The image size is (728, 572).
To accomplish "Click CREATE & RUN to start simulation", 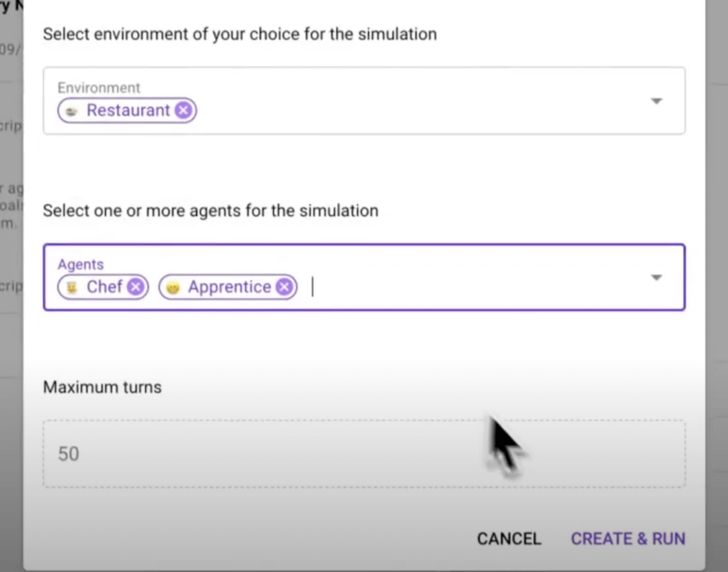I will pos(628,539).
